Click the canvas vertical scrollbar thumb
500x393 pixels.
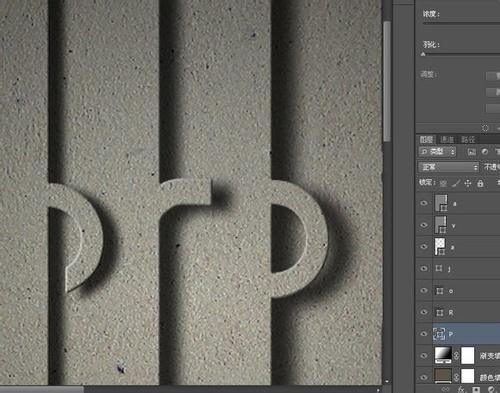coord(387,81)
